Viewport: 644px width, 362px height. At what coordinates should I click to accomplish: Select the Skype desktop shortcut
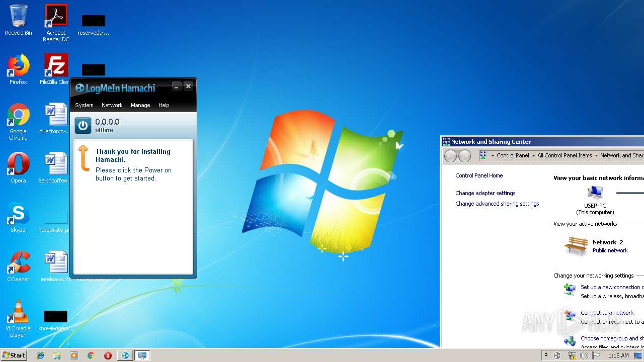point(18,217)
